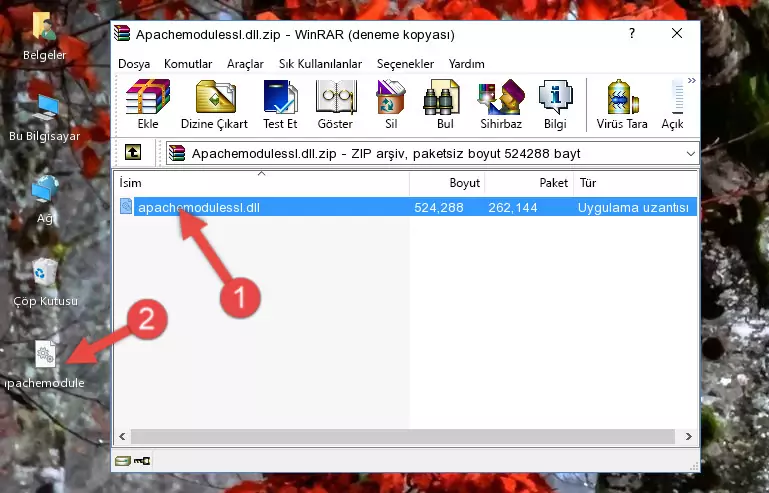
Task: Expand hidden toolbar items chevron
Action: [692, 80]
